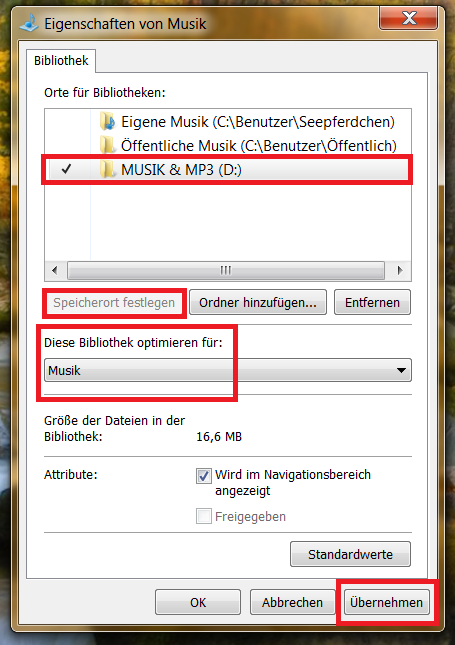This screenshot has width=455, height=645.
Task: Click the horizontal scrollbar thumb in locations list
Action: coord(226,270)
